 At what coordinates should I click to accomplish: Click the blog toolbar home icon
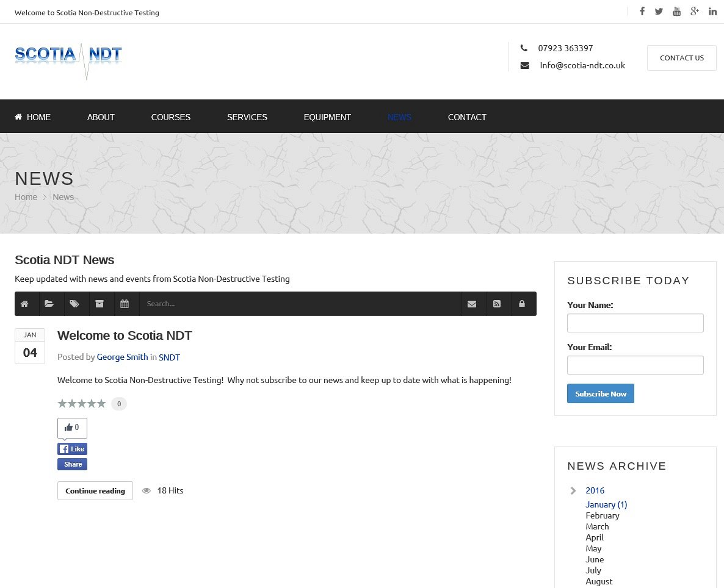[x=25, y=304]
